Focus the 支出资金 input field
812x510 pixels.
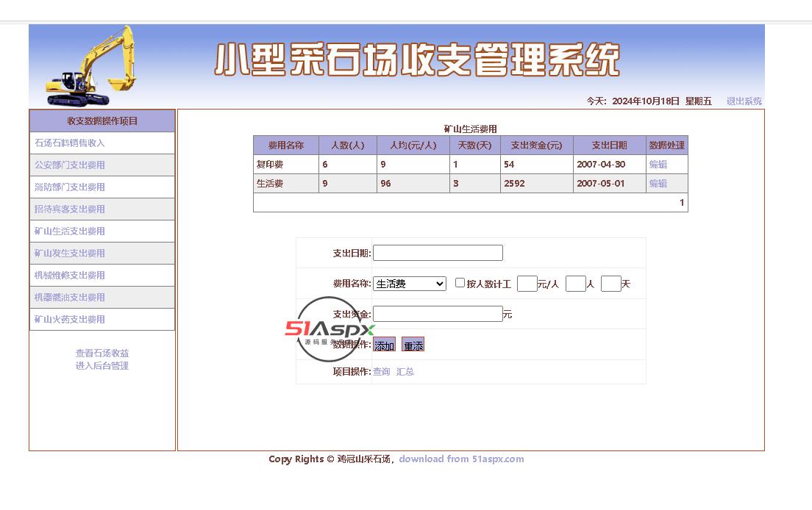coord(438,314)
